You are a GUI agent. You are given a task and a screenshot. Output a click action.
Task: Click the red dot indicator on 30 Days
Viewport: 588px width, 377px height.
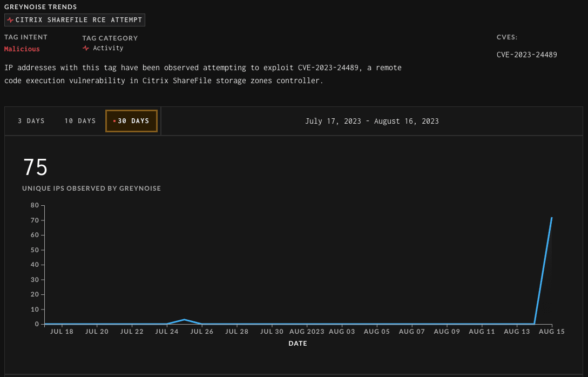coord(114,121)
